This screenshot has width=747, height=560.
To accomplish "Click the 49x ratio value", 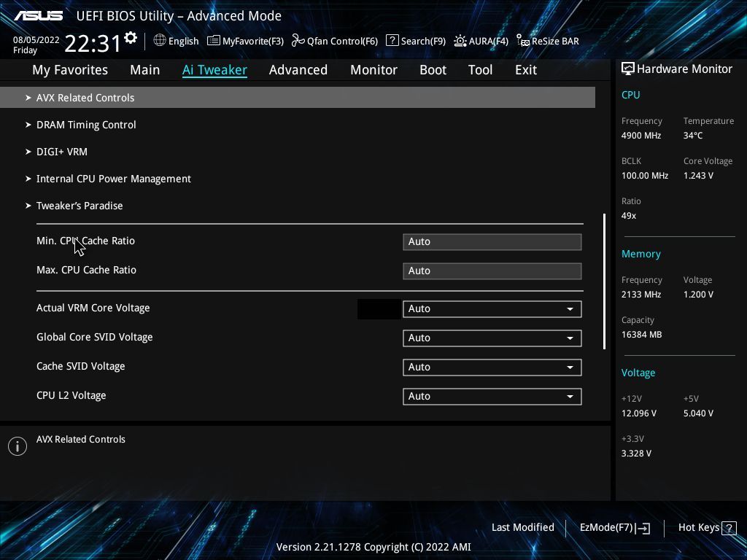I will pos(628,216).
